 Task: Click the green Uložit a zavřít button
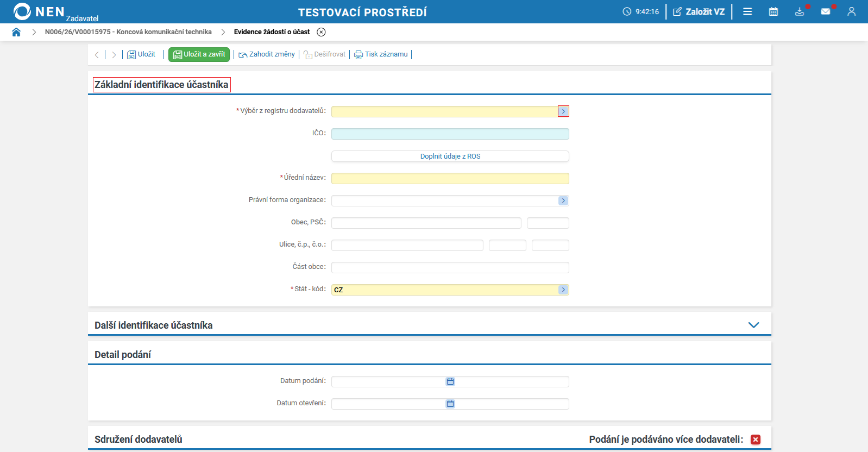(x=199, y=54)
